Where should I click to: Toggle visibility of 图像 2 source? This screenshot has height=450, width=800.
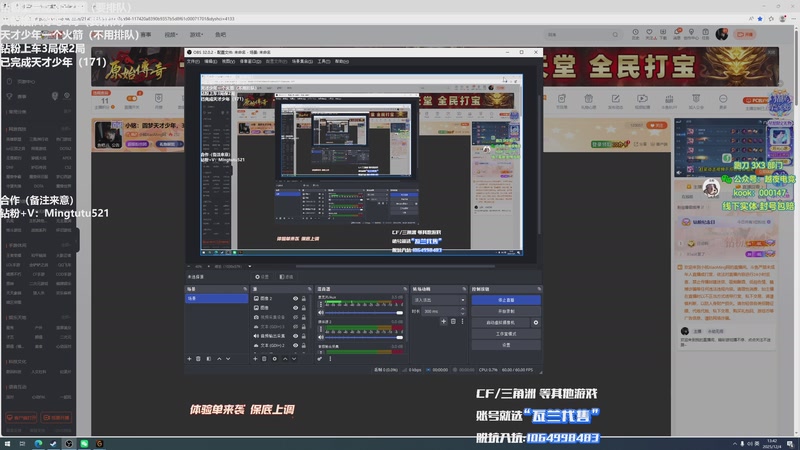pos(295,298)
